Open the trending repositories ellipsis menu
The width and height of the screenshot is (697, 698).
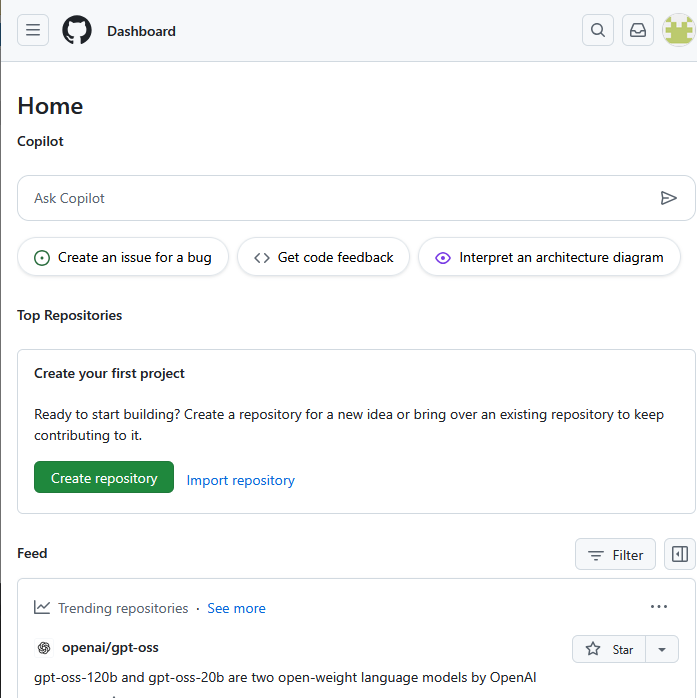point(658,607)
